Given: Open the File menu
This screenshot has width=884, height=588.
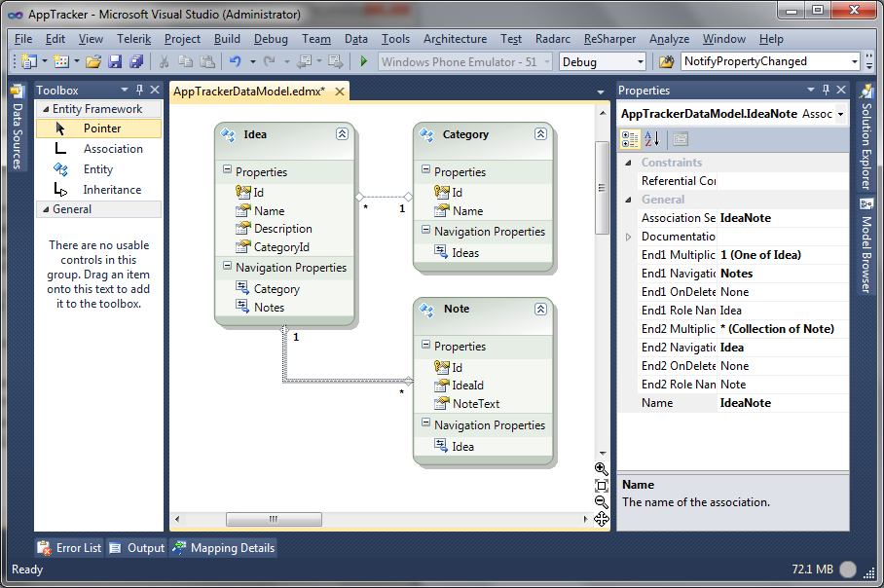Looking at the screenshot, I should pos(23,39).
